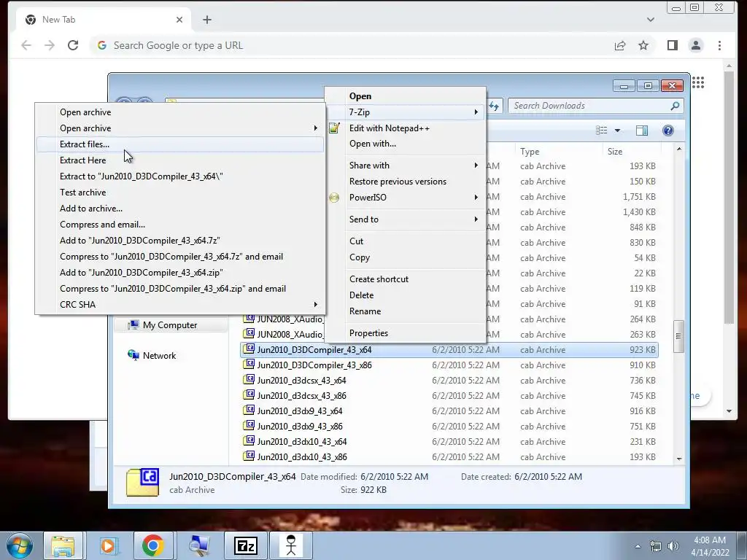Screen dimensions: 747x560
Task: Click the change view icon in Explorer
Action: click(x=601, y=131)
